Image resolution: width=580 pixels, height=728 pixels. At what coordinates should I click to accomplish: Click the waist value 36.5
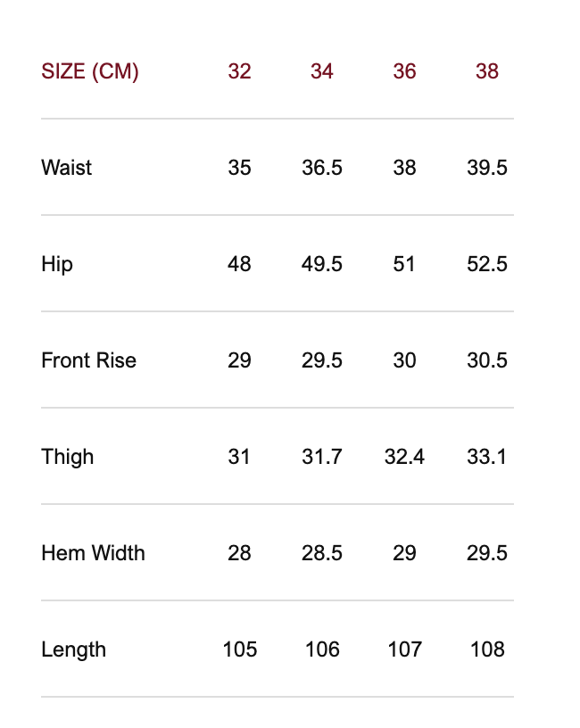[x=322, y=168]
